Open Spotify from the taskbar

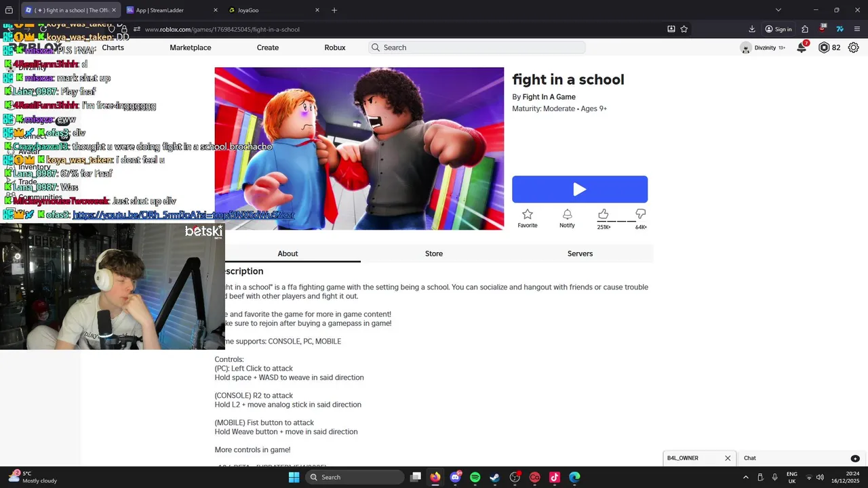475,477
